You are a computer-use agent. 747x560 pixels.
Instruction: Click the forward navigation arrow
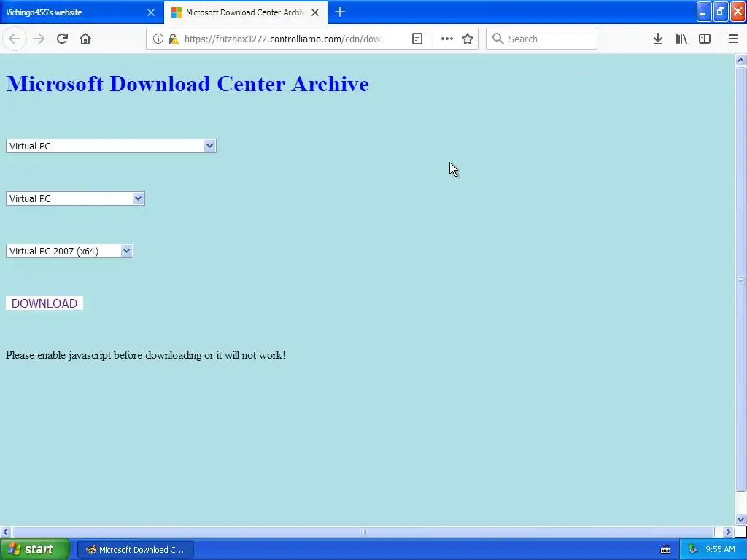tap(39, 39)
